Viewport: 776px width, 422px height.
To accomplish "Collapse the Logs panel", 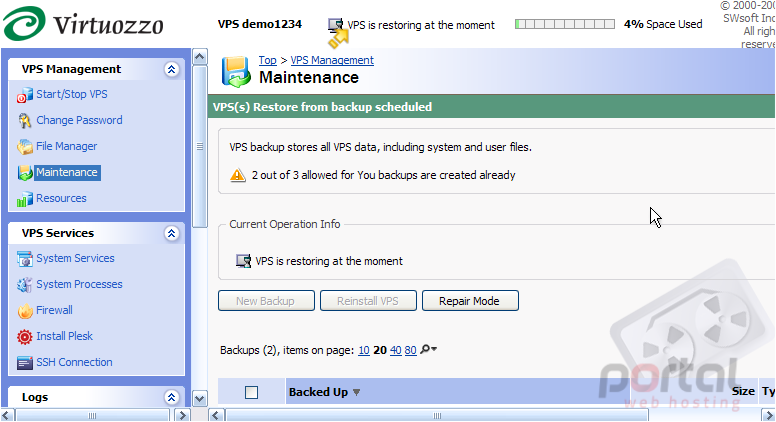I will click(x=172, y=397).
